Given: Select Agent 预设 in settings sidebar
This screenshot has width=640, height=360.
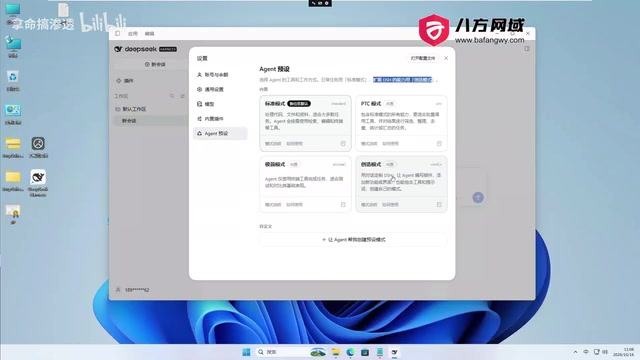Looking at the screenshot, I should coord(220,133).
